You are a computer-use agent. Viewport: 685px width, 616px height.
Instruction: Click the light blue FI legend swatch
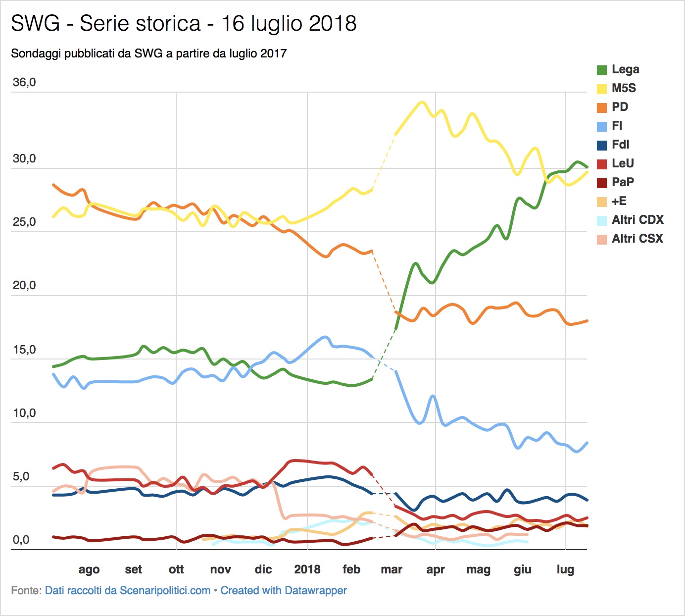(602, 126)
